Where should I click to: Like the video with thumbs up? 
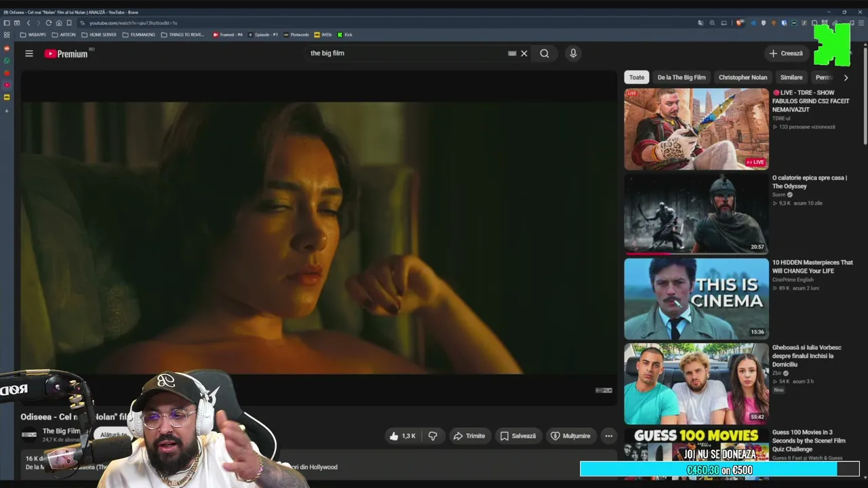[x=402, y=436]
